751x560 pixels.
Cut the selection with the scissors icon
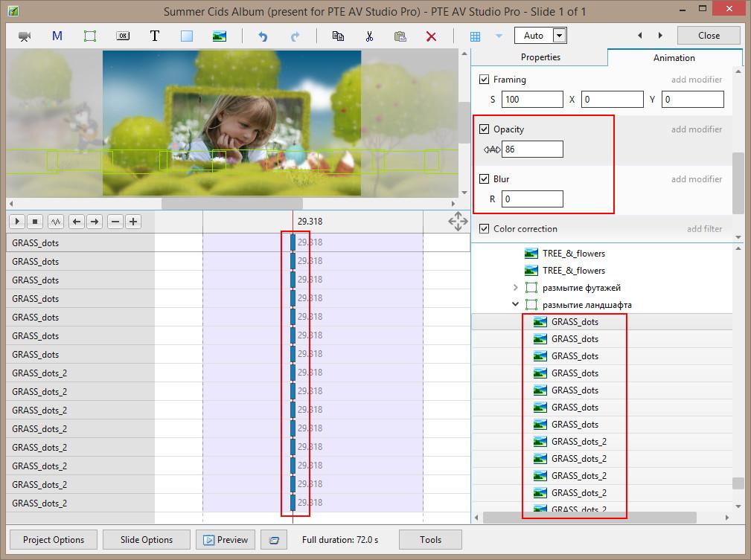369,36
